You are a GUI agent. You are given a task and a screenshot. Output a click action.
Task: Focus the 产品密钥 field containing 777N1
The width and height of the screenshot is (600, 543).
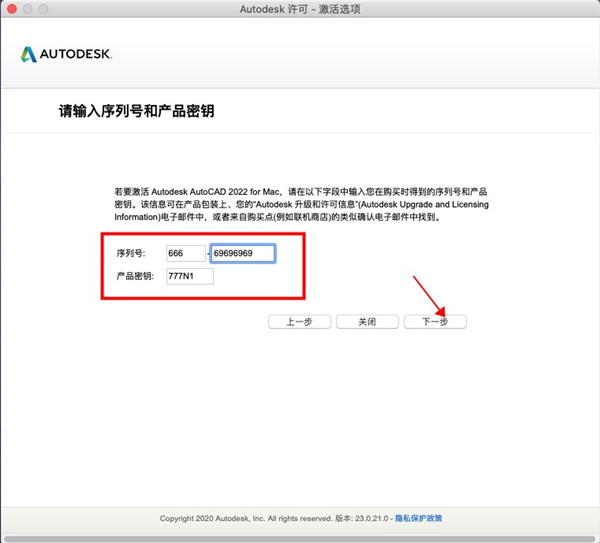(x=190, y=276)
